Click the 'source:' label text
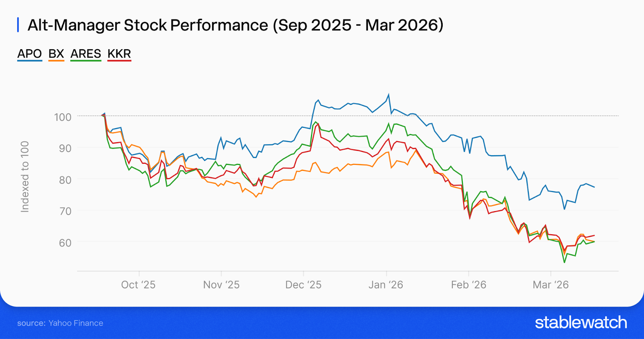 31,323
